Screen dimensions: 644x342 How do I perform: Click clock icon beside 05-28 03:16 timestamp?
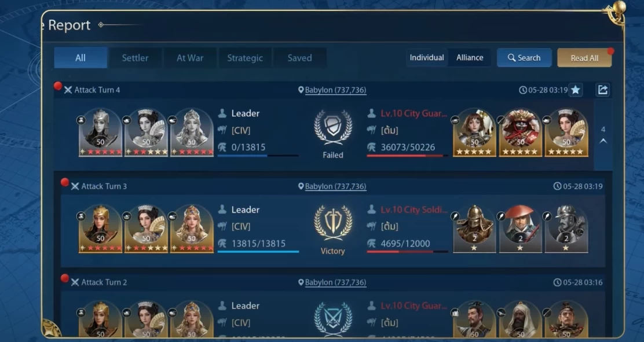point(557,282)
